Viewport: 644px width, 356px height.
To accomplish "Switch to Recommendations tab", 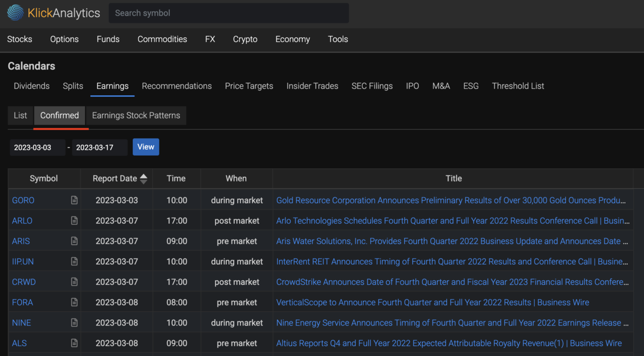I will coord(177,86).
